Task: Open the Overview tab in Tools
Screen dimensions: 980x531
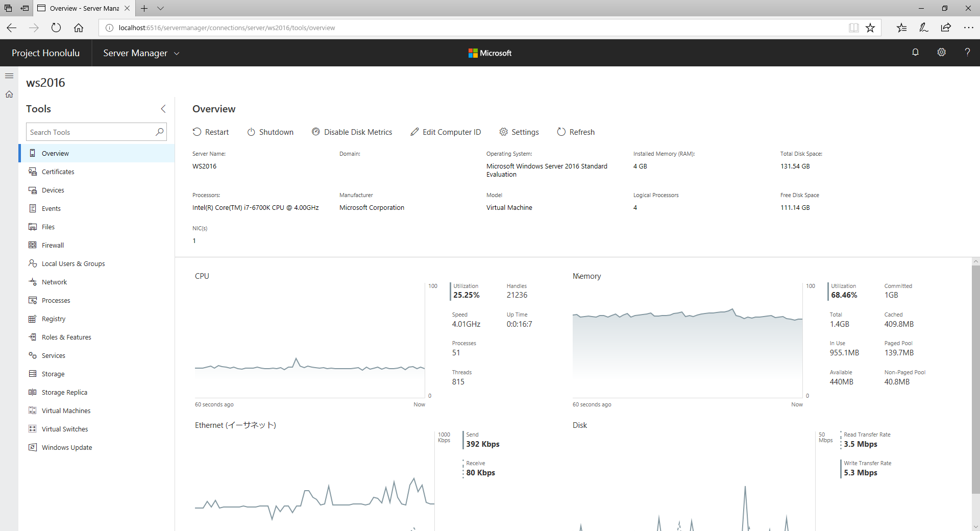Action: coord(55,153)
